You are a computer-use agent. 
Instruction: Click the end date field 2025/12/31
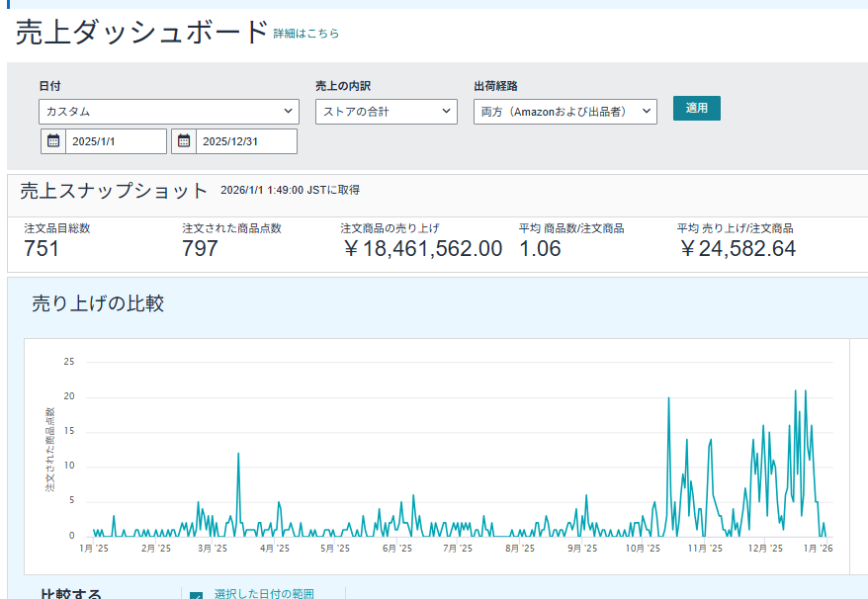click(247, 141)
